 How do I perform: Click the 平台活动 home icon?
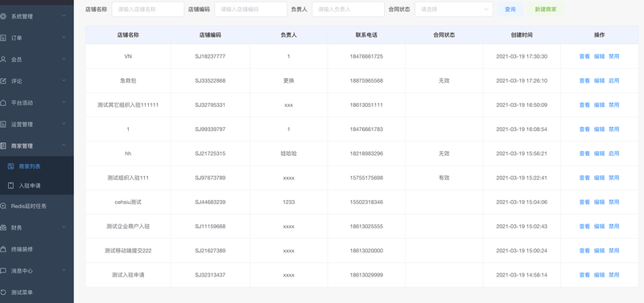click(x=3, y=103)
